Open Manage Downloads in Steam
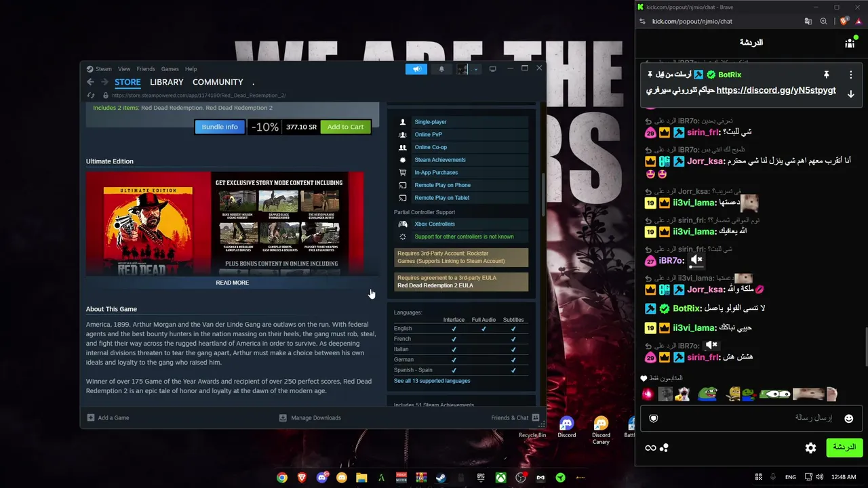This screenshot has height=488, width=868. click(x=310, y=418)
